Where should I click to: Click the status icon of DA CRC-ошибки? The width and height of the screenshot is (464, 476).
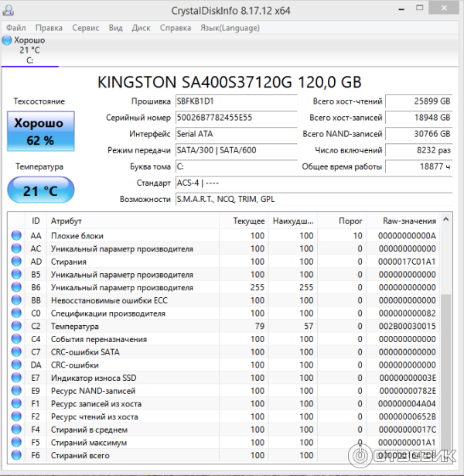16,365
